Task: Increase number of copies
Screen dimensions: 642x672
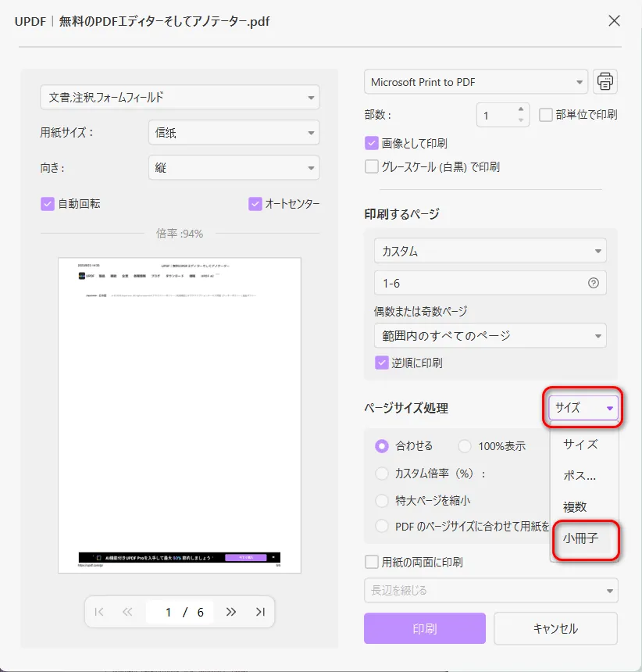Action: 521,109
